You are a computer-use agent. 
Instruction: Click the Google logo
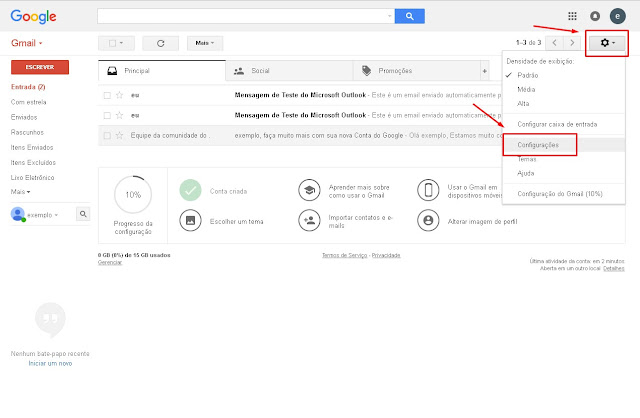33,16
